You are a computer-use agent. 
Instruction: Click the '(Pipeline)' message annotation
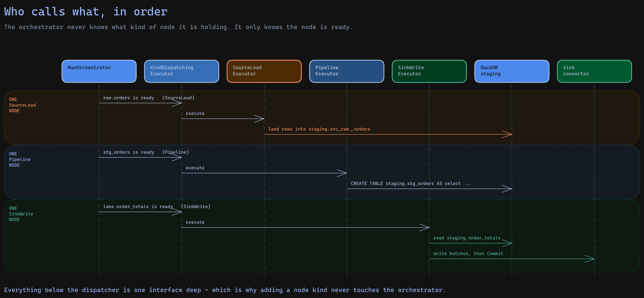point(175,152)
